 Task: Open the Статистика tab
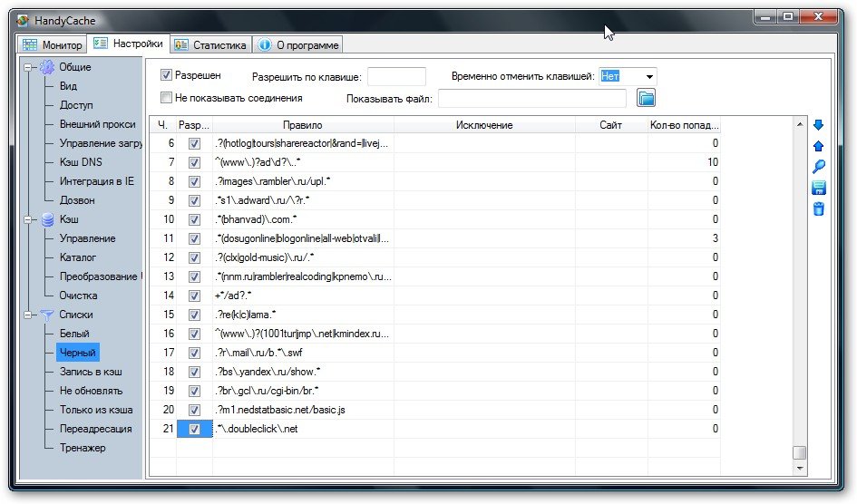(x=209, y=44)
